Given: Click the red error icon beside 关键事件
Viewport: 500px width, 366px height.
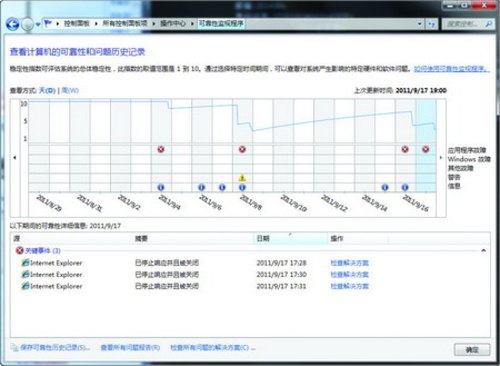Looking at the screenshot, I should click(20, 250).
